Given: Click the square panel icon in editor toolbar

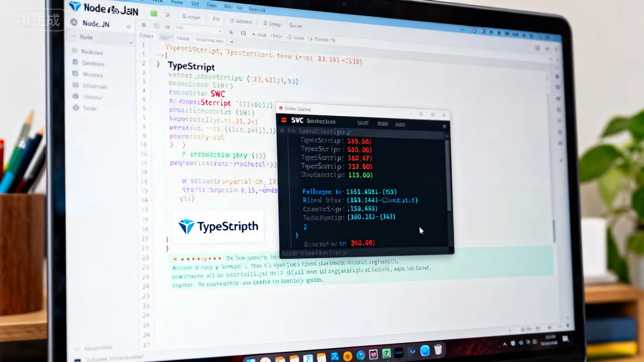Looking at the screenshot, I should 156,26.
